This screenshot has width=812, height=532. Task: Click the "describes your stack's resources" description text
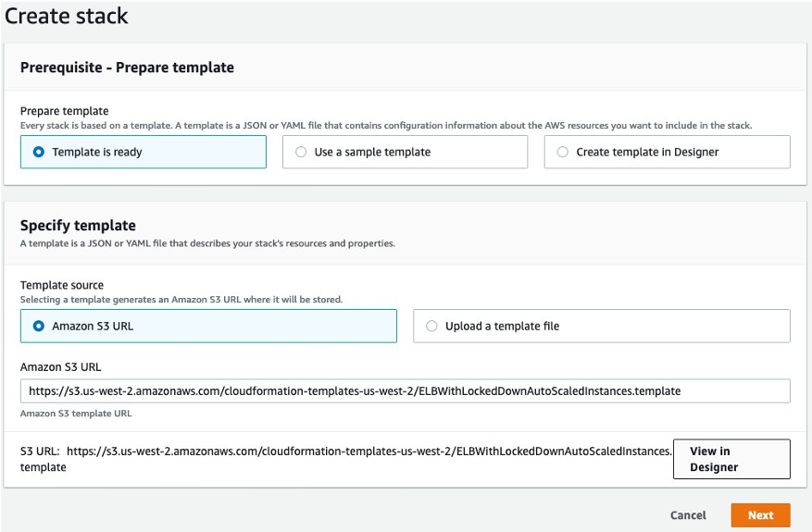[207, 243]
